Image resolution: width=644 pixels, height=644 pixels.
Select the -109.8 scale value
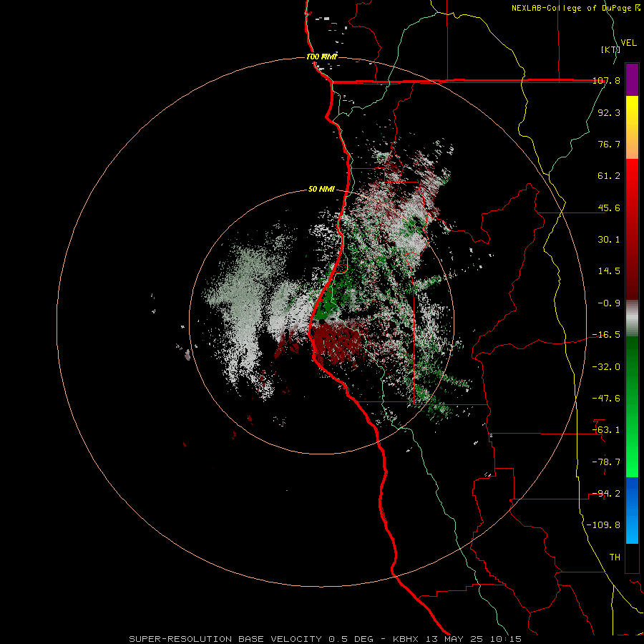click(603, 525)
